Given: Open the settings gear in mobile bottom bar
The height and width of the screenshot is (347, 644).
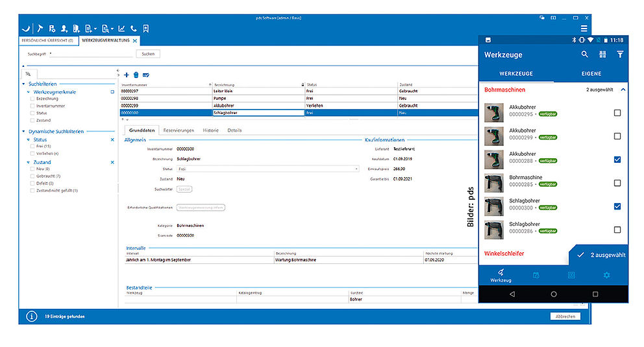Looking at the screenshot, I should coord(607,275).
